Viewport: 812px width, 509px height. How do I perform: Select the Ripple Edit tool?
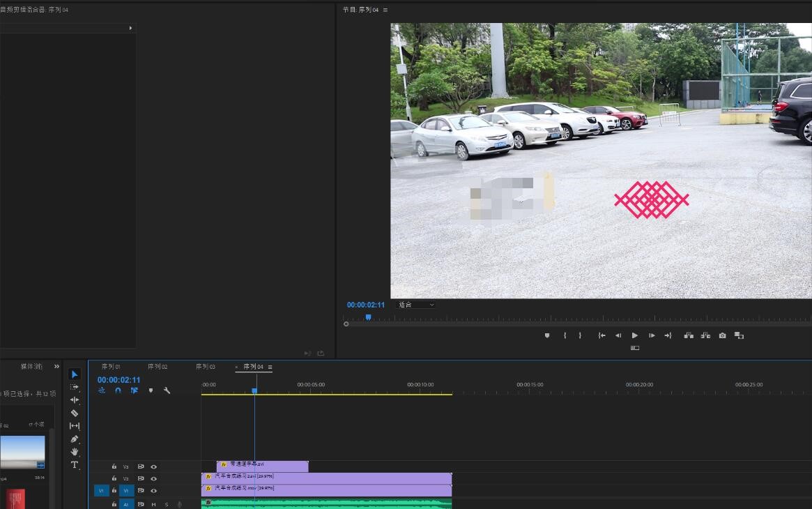click(75, 400)
